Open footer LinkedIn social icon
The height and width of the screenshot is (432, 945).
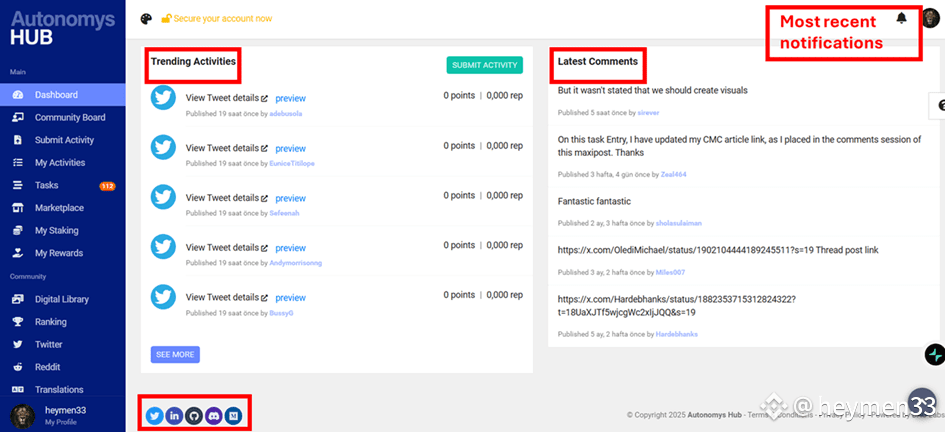tap(174, 416)
